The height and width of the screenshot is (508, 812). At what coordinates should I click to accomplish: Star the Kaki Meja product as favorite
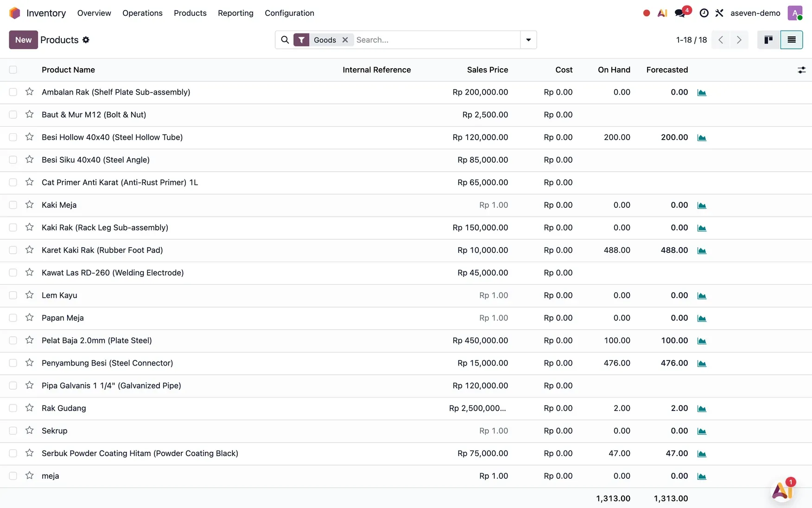(30, 205)
